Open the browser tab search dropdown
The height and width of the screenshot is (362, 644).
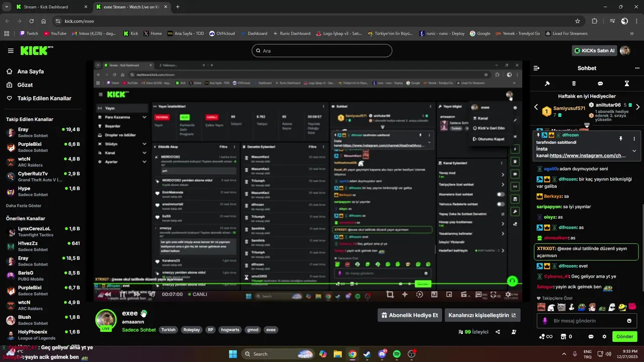7,7
